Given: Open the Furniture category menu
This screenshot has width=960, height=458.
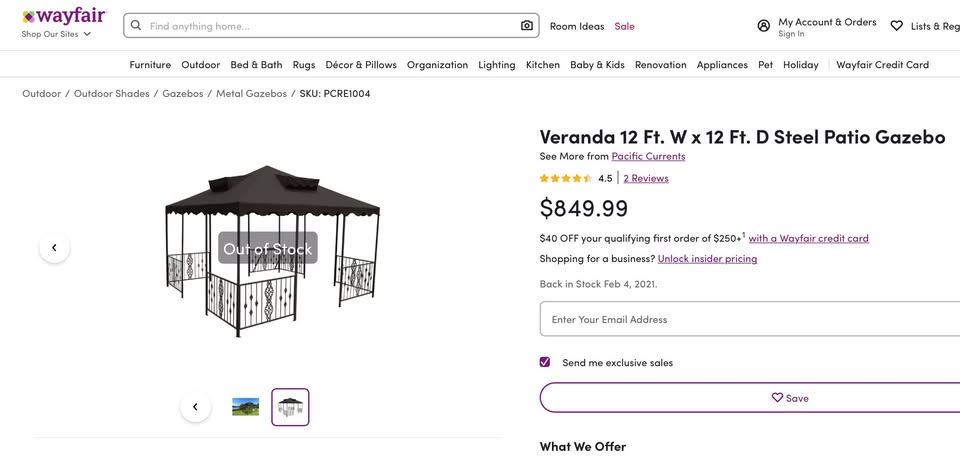Looking at the screenshot, I should click(150, 65).
